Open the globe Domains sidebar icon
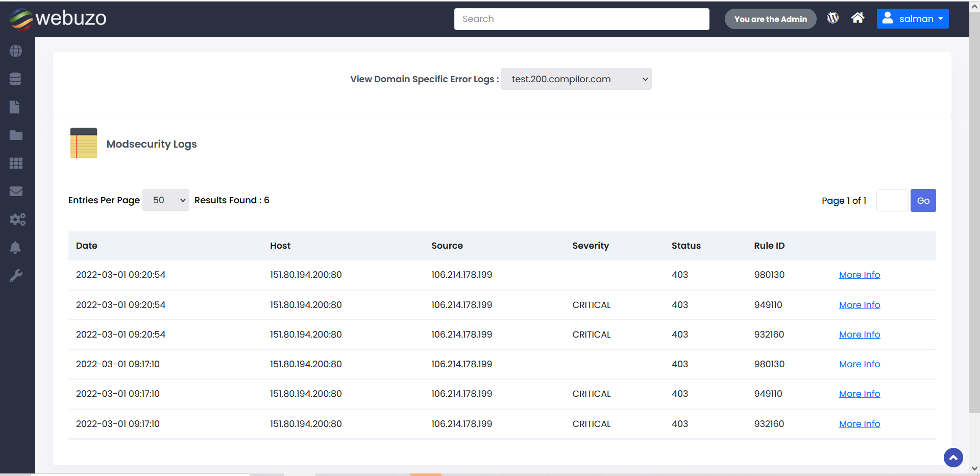Viewport: 980px width, 476px height. click(x=16, y=51)
